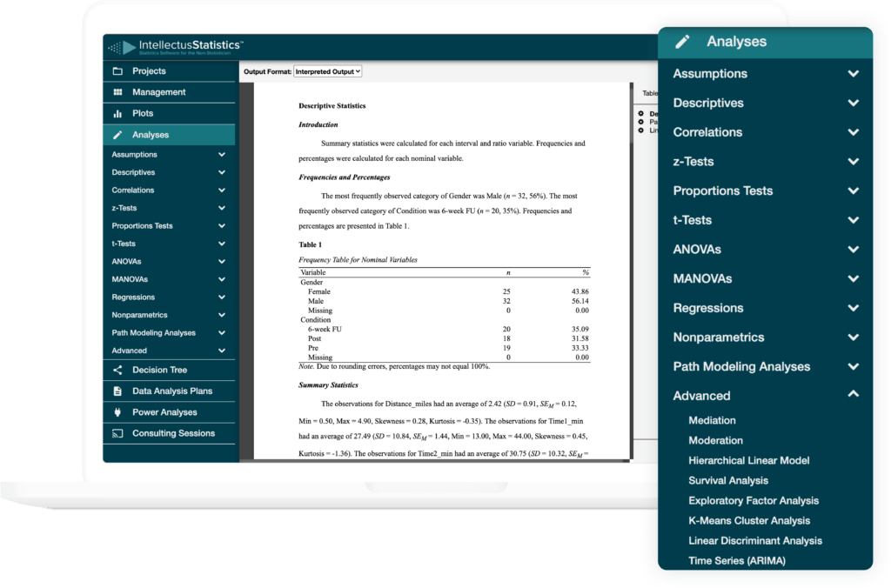Click the 'Variable' column header in the table

(313, 273)
